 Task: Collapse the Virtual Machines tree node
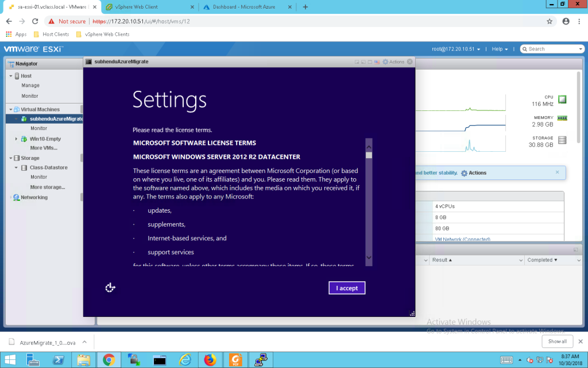(x=10, y=109)
